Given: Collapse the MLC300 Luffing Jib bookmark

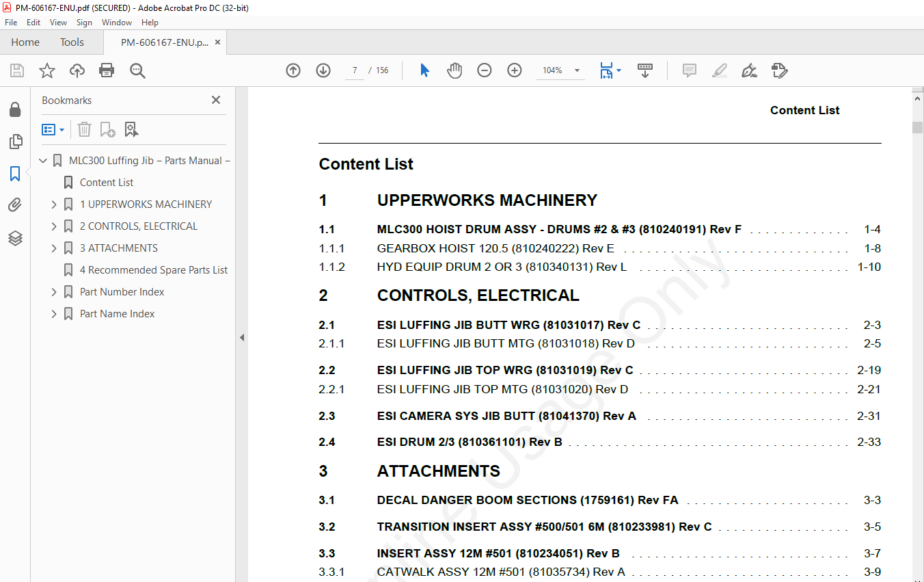Looking at the screenshot, I should click(x=43, y=161).
